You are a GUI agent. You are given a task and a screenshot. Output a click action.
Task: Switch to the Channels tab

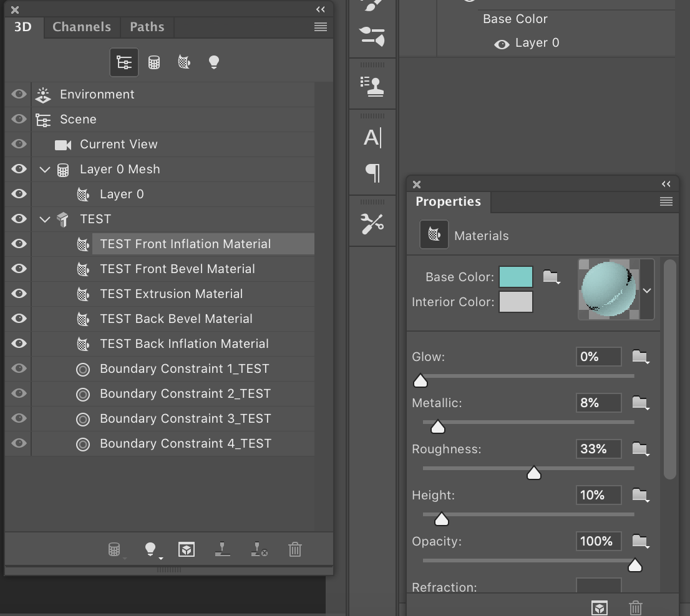(x=81, y=27)
